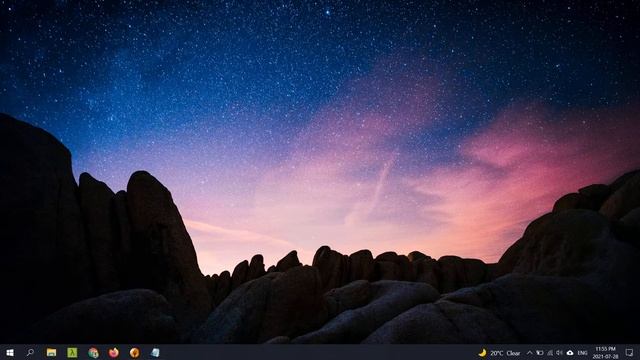The width and height of the screenshot is (640, 360).
Task: Open the cloud sync tray icon
Action: point(570,353)
